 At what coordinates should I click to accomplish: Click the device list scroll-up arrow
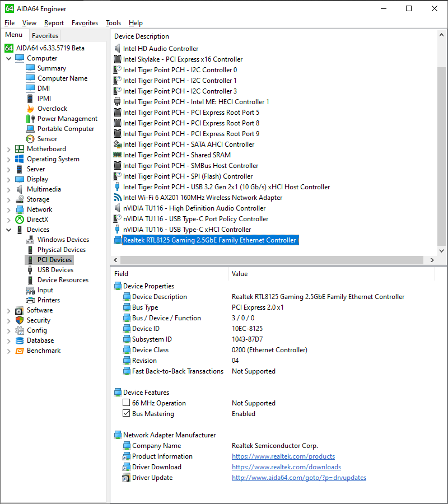pos(441,35)
